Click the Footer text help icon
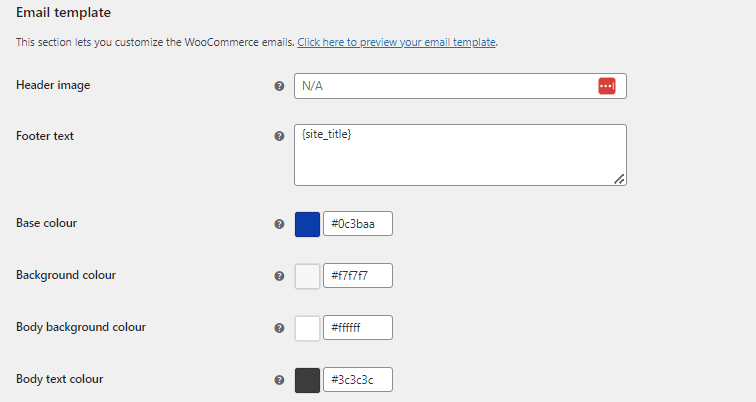The height and width of the screenshot is (402, 756). [x=280, y=136]
